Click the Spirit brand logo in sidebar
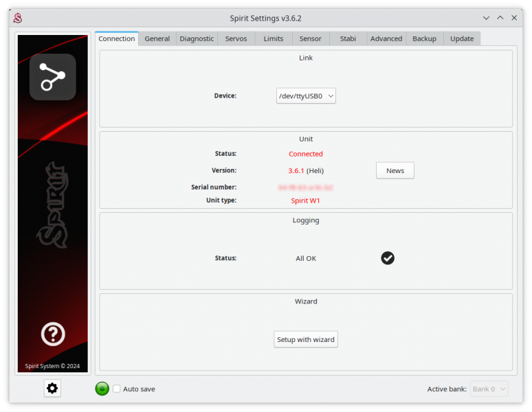The height and width of the screenshot is (412, 532). click(x=52, y=205)
